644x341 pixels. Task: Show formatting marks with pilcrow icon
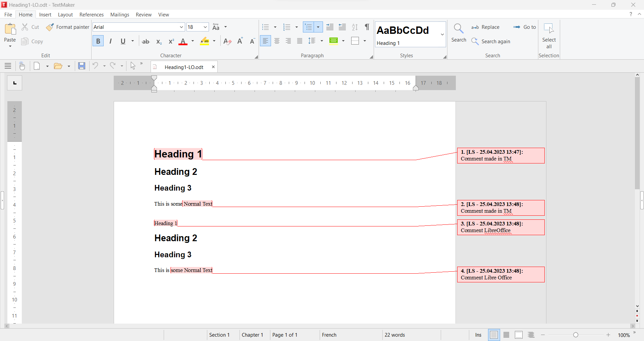click(x=367, y=27)
